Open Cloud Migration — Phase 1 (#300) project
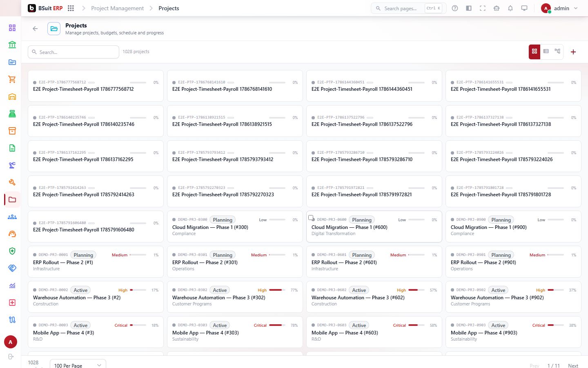The width and height of the screenshot is (588, 368). pos(210,227)
